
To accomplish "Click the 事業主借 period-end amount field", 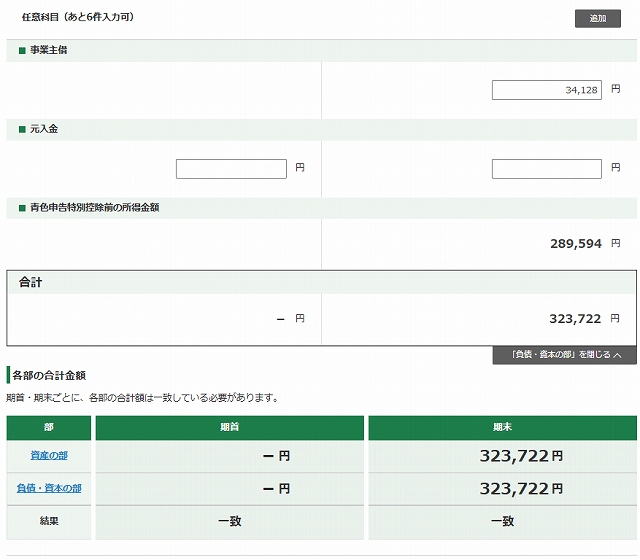I will click(x=546, y=90).
